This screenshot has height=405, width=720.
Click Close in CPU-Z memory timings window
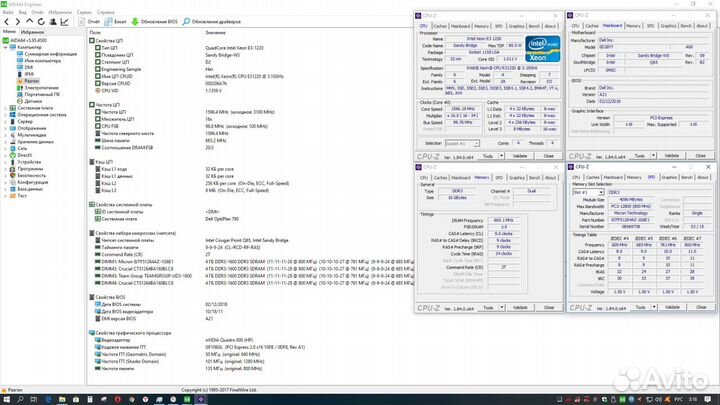click(x=549, y=308)
